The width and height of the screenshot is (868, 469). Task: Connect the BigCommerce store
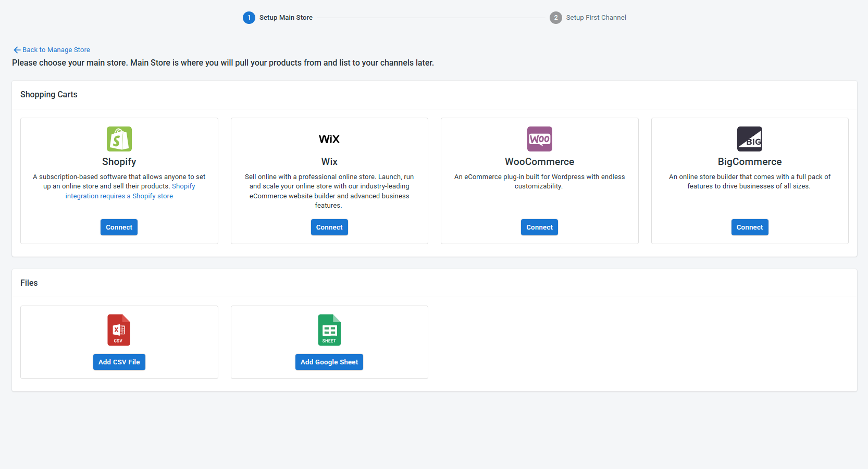point(749,227)
